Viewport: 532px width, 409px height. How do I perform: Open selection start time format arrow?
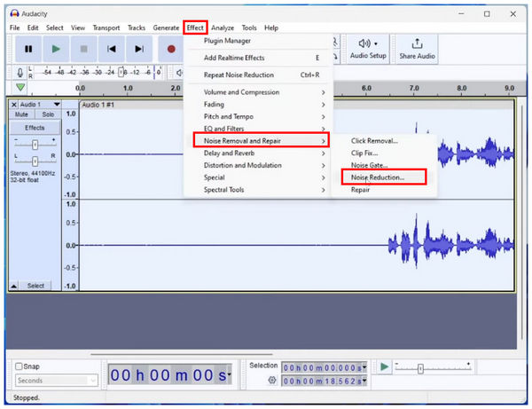click(x=364, y=367)
